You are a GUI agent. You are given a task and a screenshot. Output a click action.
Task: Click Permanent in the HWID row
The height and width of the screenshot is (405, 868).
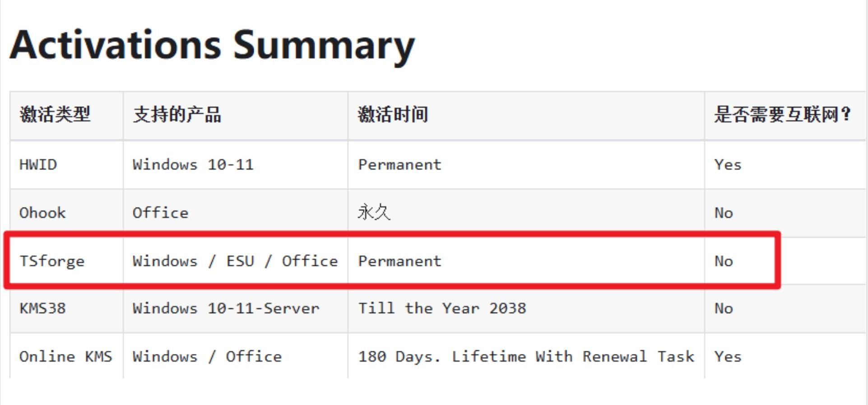(399, 165)
